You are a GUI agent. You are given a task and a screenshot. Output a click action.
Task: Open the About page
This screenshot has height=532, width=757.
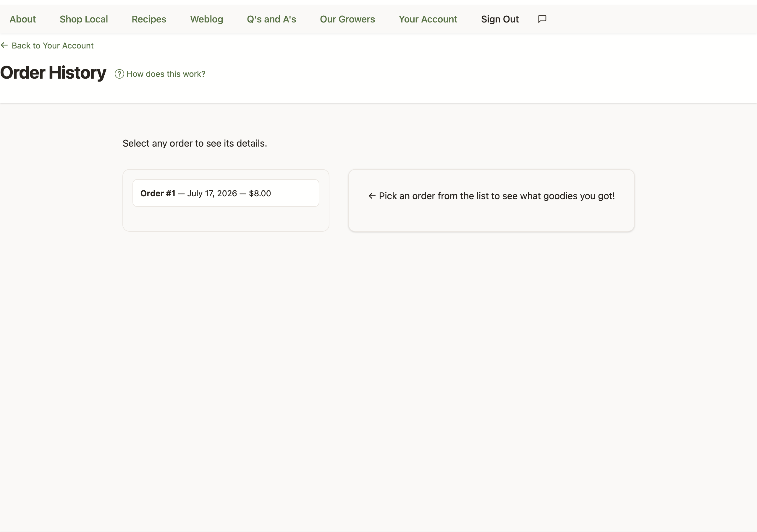23,19
